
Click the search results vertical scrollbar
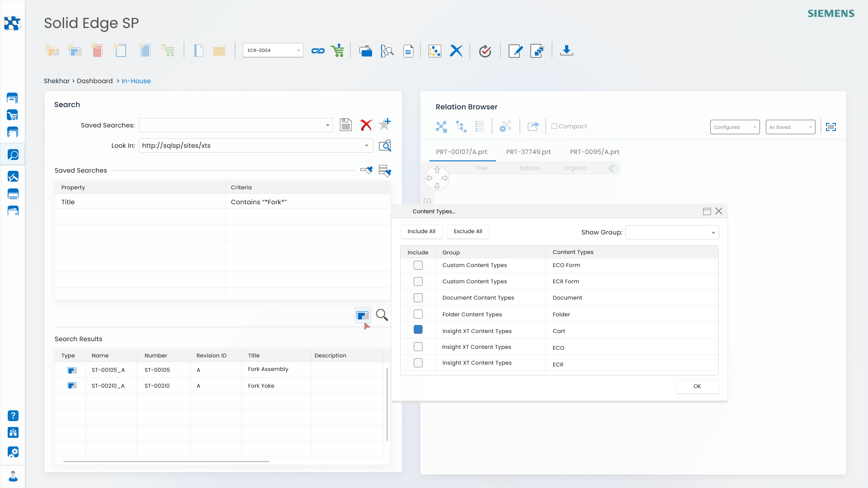[387, 404]
